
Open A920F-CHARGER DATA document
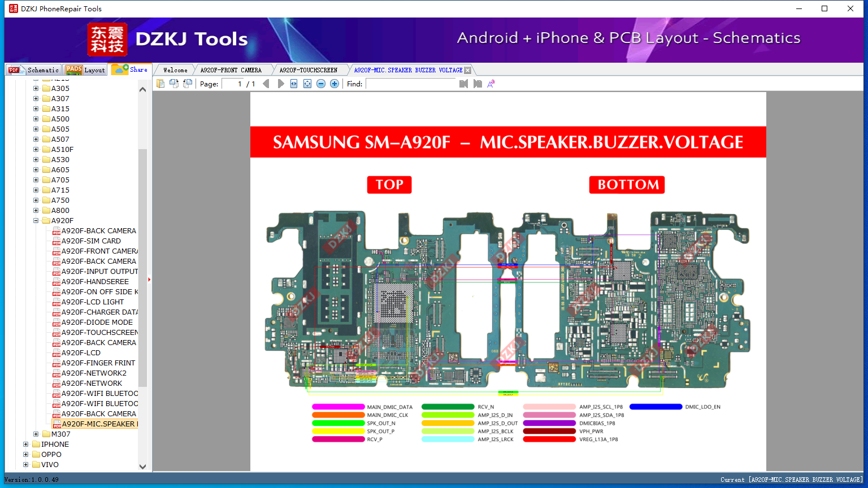click(99, 312)
